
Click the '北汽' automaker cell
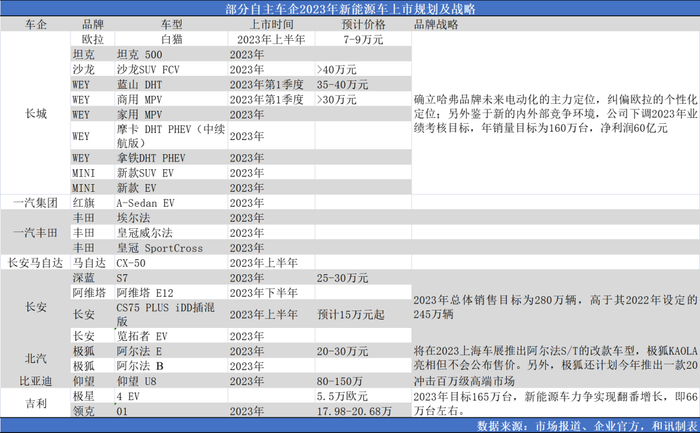click(36, 358)
